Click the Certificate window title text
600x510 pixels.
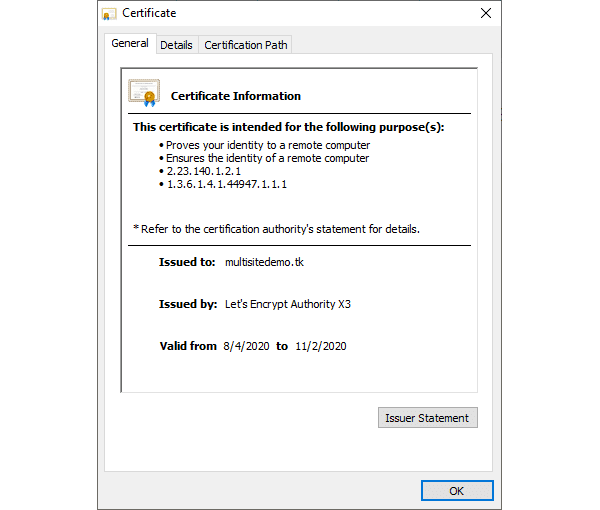click(149, 13)
